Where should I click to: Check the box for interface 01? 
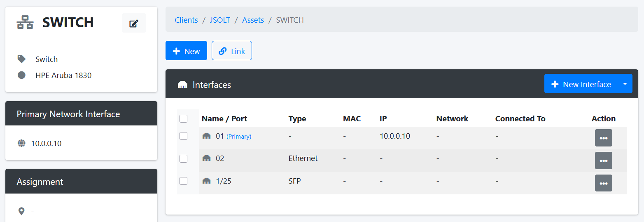tap(184, 136)
